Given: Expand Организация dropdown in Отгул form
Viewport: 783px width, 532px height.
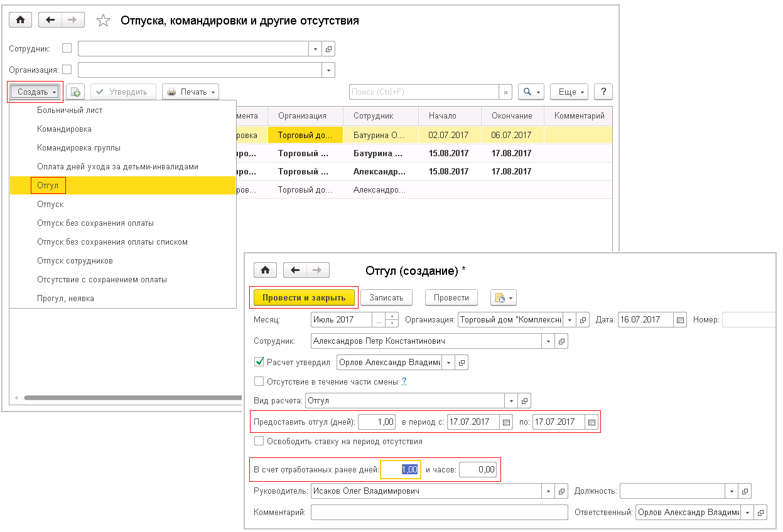Looking at the screenshot, I should click(x=570, y=319).
